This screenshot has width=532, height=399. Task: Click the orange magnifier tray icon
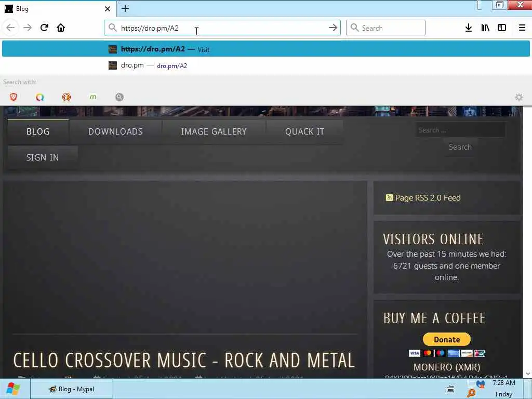point(471,394)
